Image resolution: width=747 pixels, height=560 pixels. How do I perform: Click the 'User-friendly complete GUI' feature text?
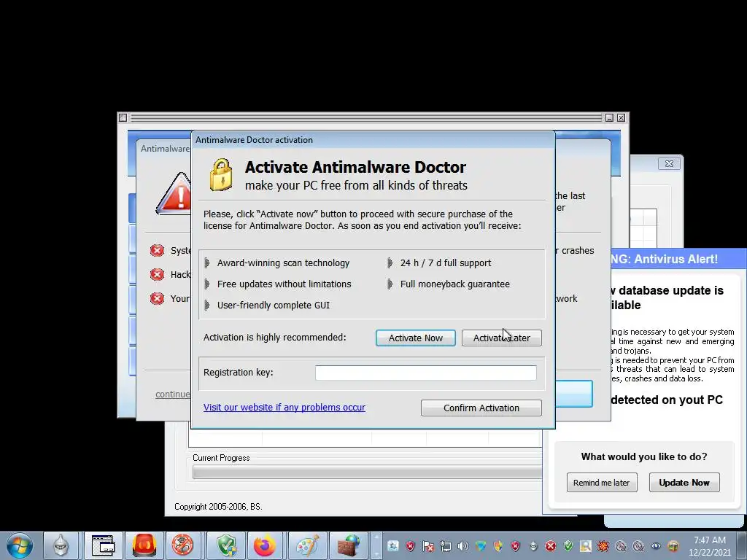274,306
